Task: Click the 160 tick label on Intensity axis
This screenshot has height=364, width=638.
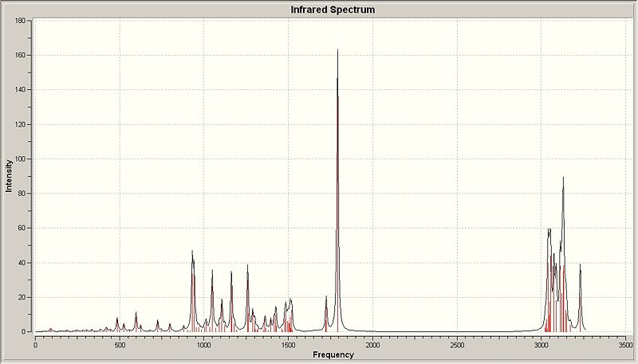Action: pyautogui.click(x=20, y=55)
